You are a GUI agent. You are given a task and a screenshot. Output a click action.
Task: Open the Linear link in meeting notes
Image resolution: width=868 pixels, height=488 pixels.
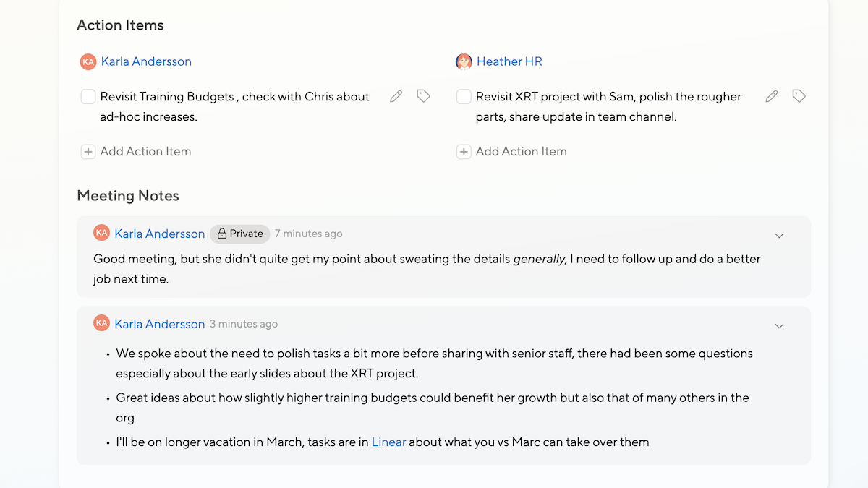point(388,442)
